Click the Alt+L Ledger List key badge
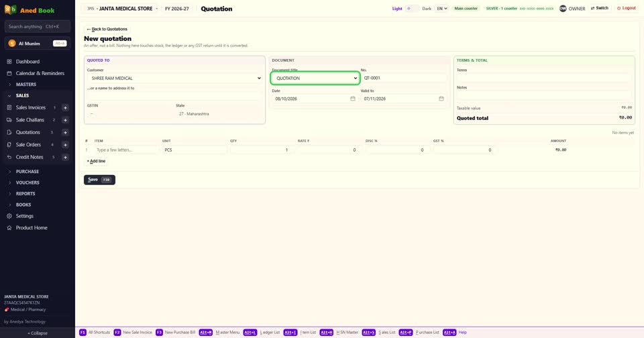 pos(250,332)
